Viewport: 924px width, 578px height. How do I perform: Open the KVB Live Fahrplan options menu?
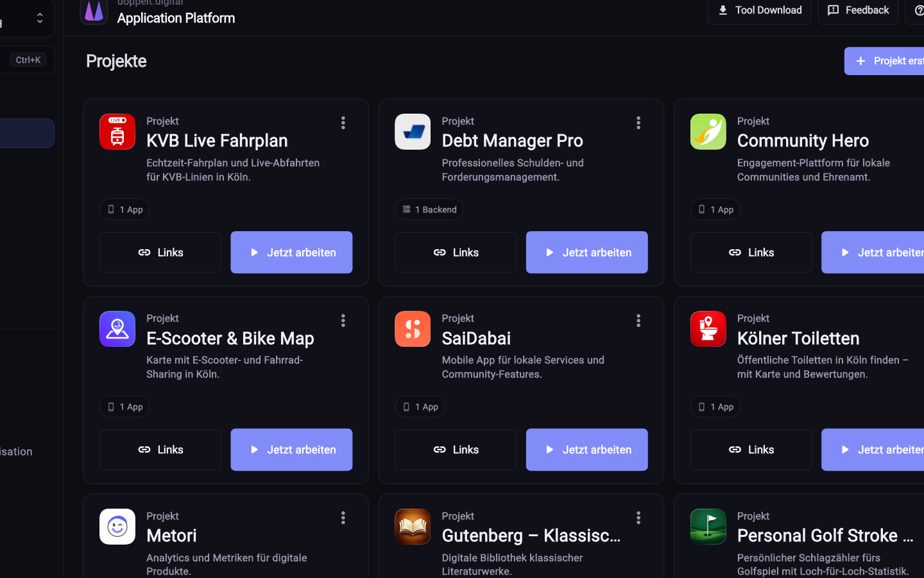[343, 123]
